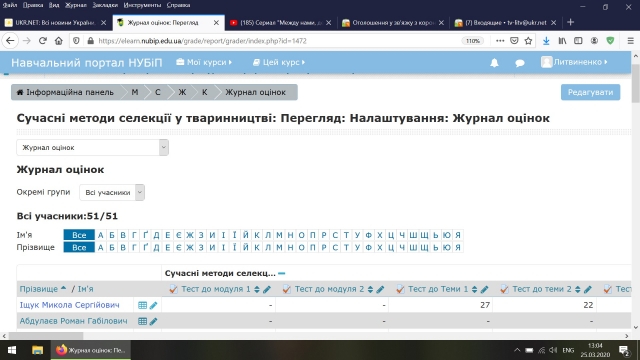This screenshot has height=360, width=640.
Task: Open grade table icon for Іщук Микола
Action: click(142, 305)
